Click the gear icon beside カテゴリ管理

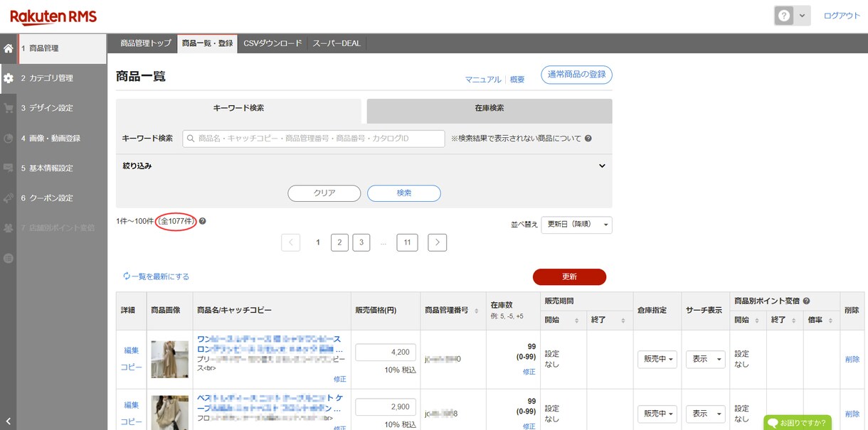pos(9,78)
